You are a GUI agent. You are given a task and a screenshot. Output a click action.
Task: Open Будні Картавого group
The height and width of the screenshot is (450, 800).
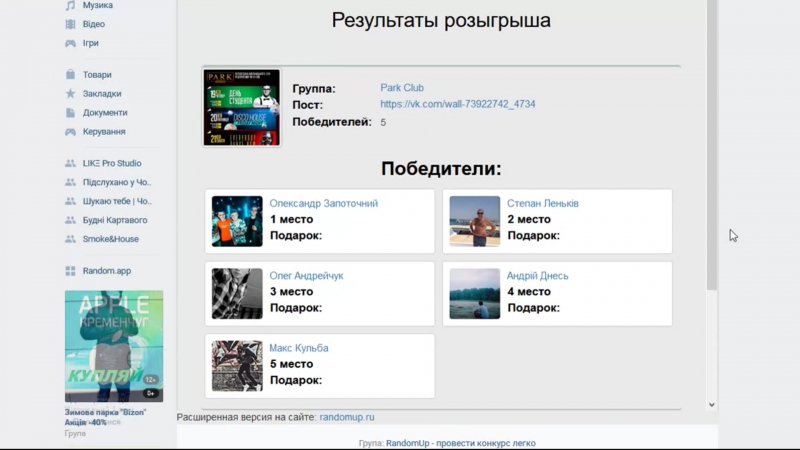(x=114, y=220)
